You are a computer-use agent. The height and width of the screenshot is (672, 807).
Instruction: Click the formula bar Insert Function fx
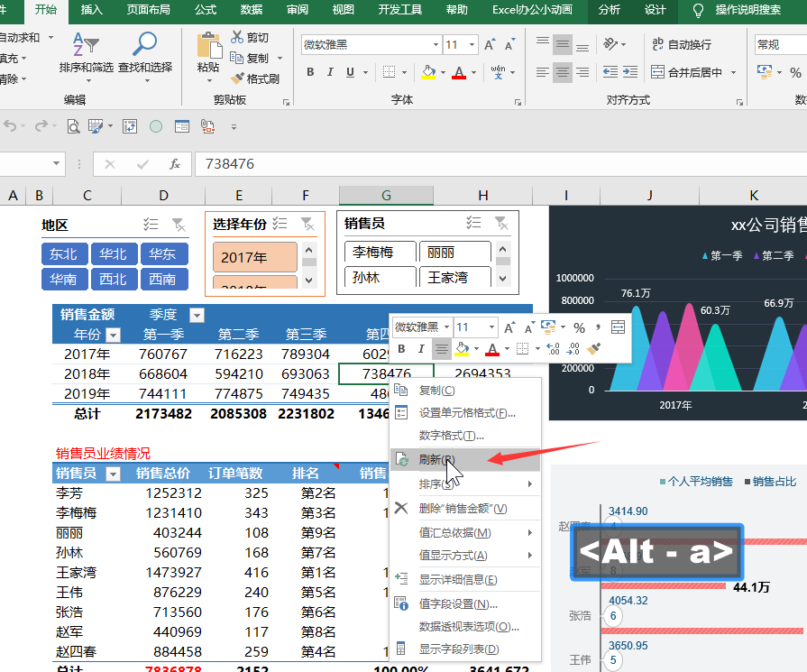tap(175, 164)
